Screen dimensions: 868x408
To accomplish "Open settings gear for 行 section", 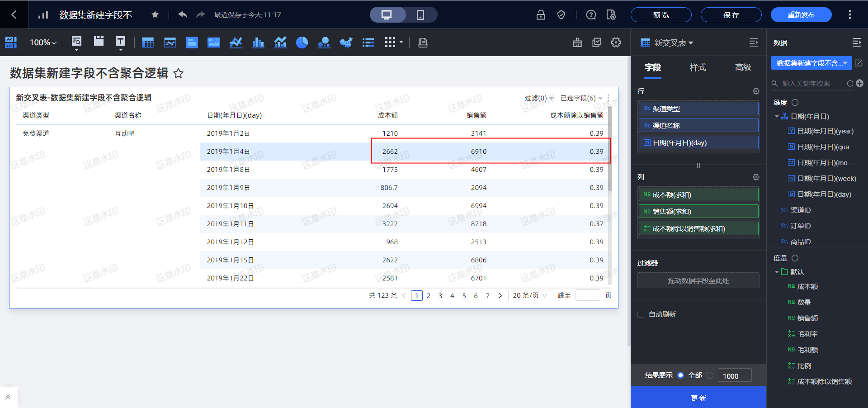I will coord(756,91).
